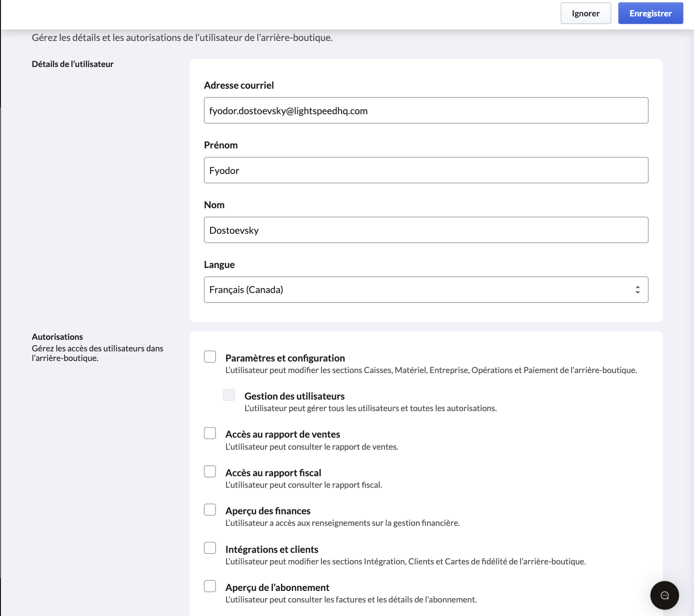Viewport: 694px width, 616px height.
Task: Click the Ignorer button
Action: [586, 13]
